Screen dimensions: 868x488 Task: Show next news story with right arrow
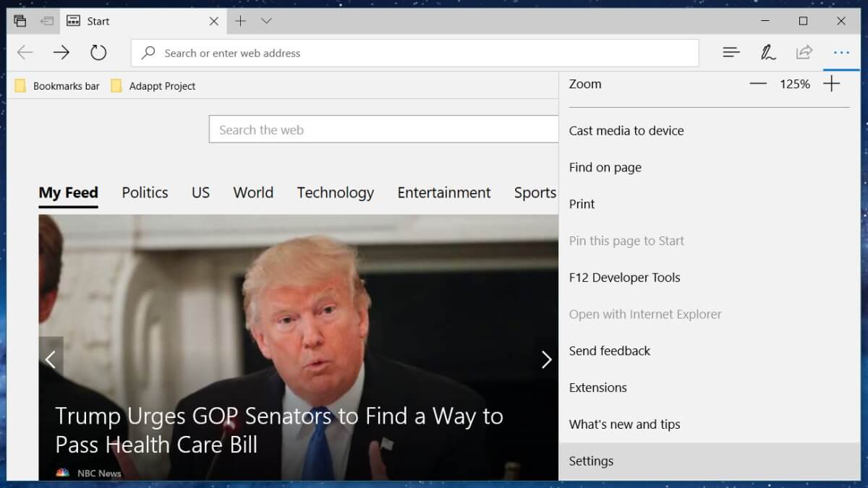click(546, 359)
